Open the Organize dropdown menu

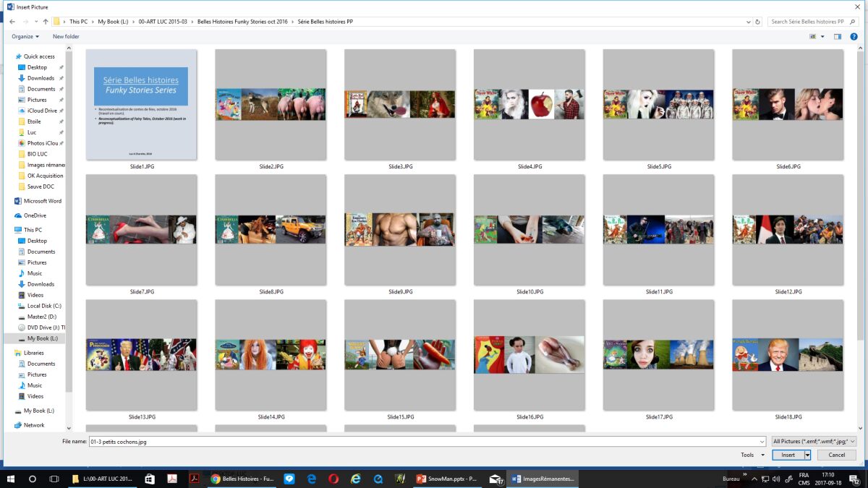coord(25,36)
